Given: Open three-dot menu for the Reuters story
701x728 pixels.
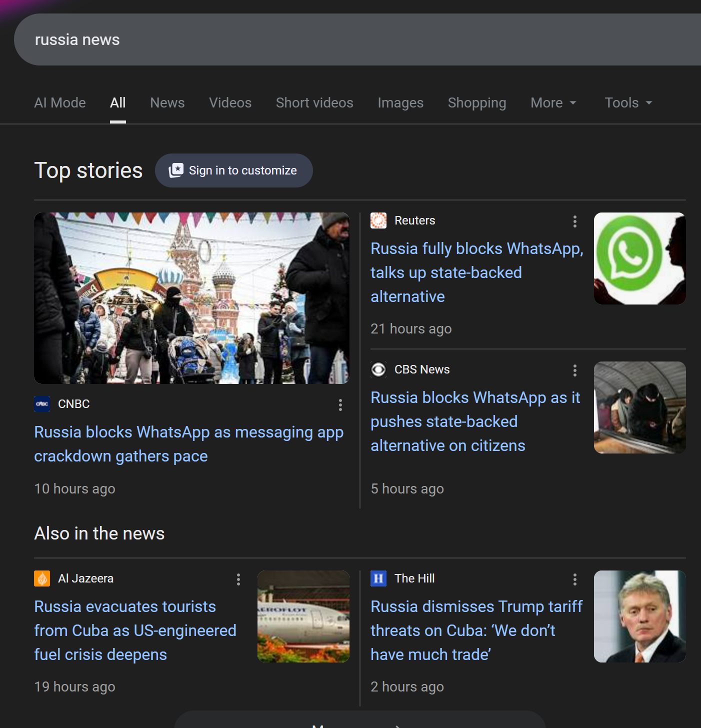Looking at the screenshot, I should [575, 221].
